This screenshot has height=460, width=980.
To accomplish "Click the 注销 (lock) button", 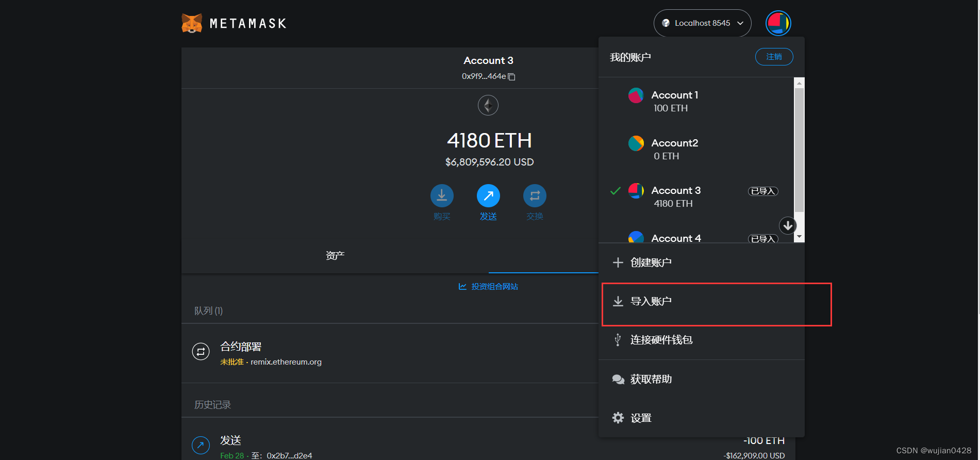I will click(x=774, y=57).
